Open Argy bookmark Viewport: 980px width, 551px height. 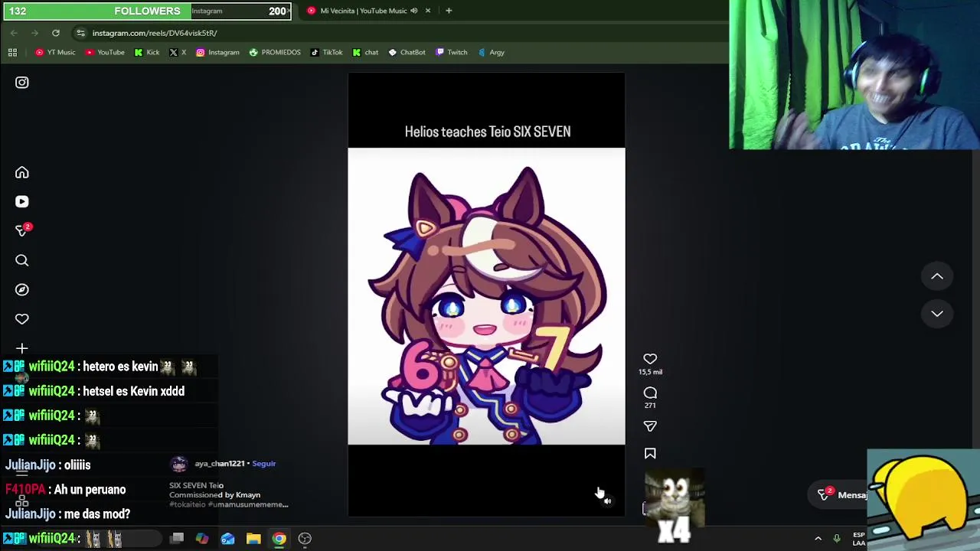(x=491, y=52)
